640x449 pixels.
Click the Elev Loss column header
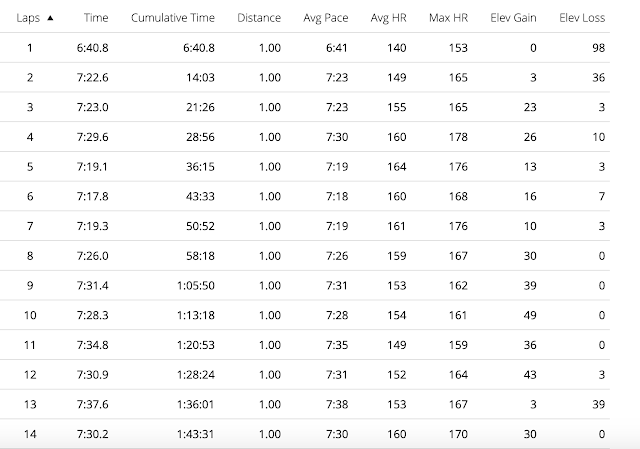(584, 18)
